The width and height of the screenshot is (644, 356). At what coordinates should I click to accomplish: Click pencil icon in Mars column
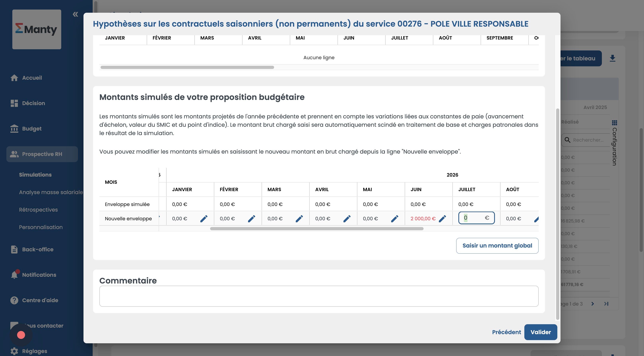(299, 219)
